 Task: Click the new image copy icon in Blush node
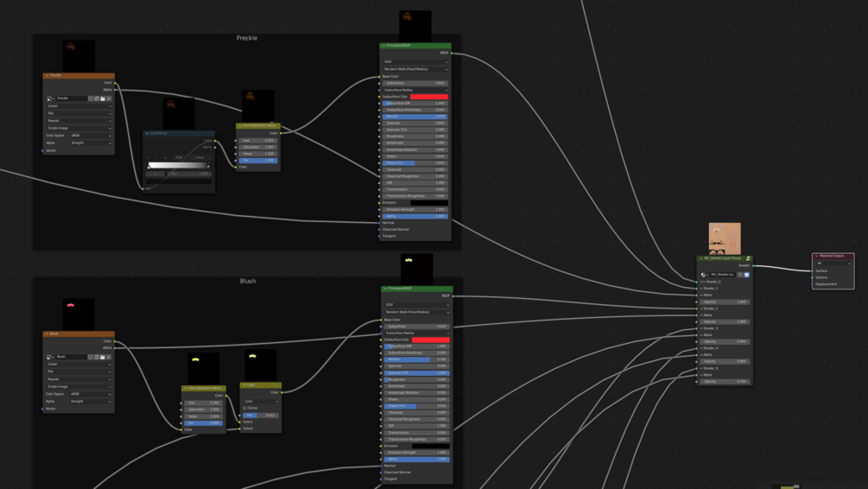(97, 357)
